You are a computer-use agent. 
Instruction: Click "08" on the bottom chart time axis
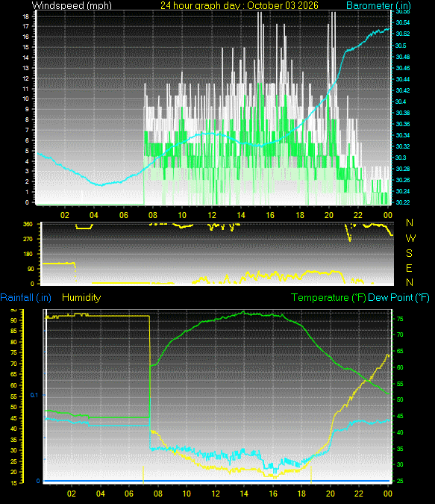coord(157,494)
